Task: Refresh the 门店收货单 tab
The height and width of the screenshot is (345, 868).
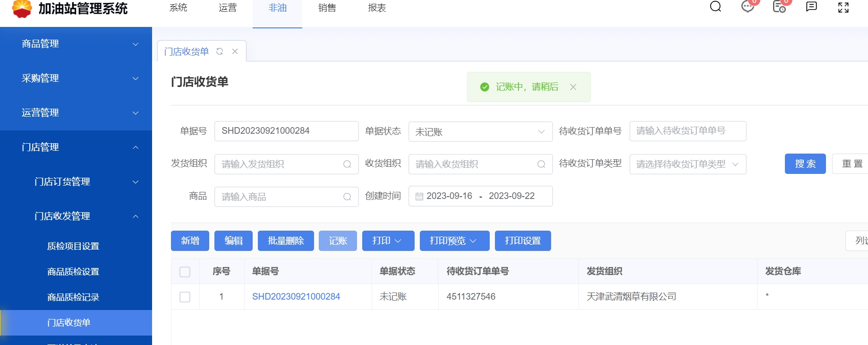Action: click(220, 52)
